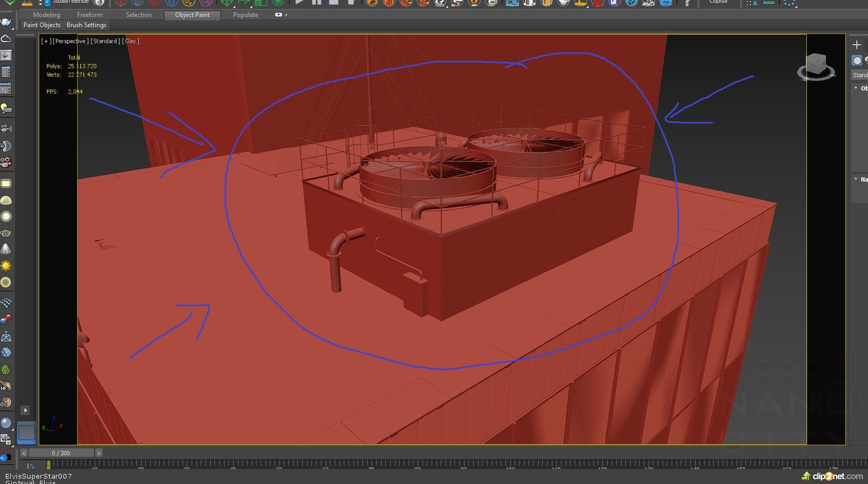Click the FPS value 2,044
868x484 pixels.
pyautogui.click(x=75, y=92)
